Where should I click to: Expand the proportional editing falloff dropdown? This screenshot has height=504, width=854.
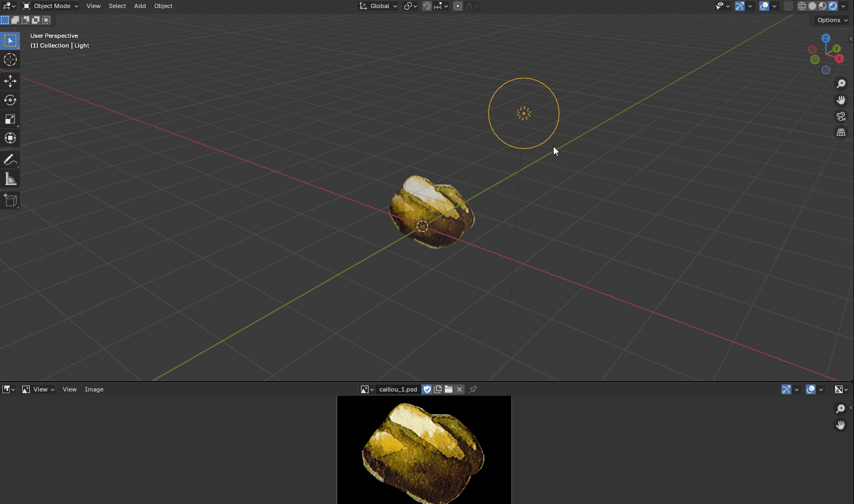(x=472, y=6)
